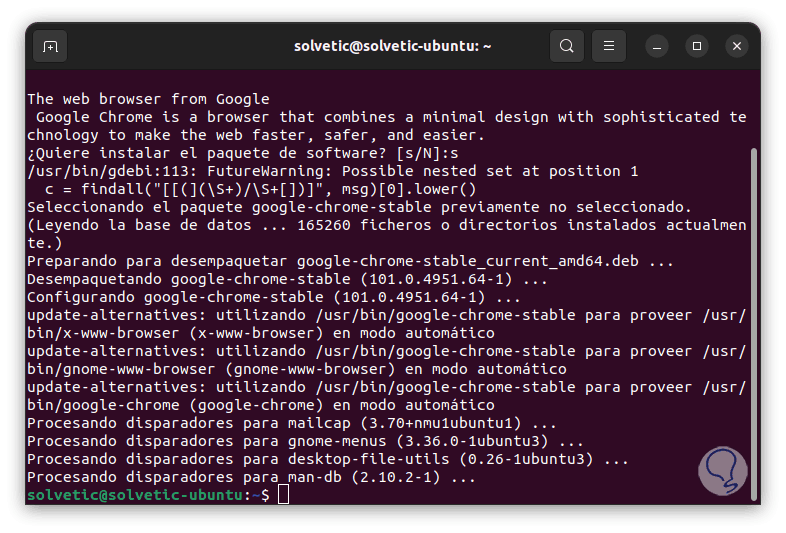This screenshot has width=786, height=533.
Task: Close the terminal window
Action: [737, 46]
